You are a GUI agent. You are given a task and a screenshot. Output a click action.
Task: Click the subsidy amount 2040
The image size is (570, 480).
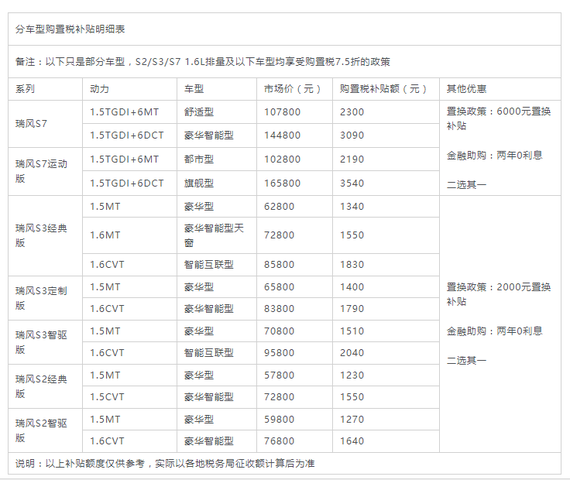[352, 353]
